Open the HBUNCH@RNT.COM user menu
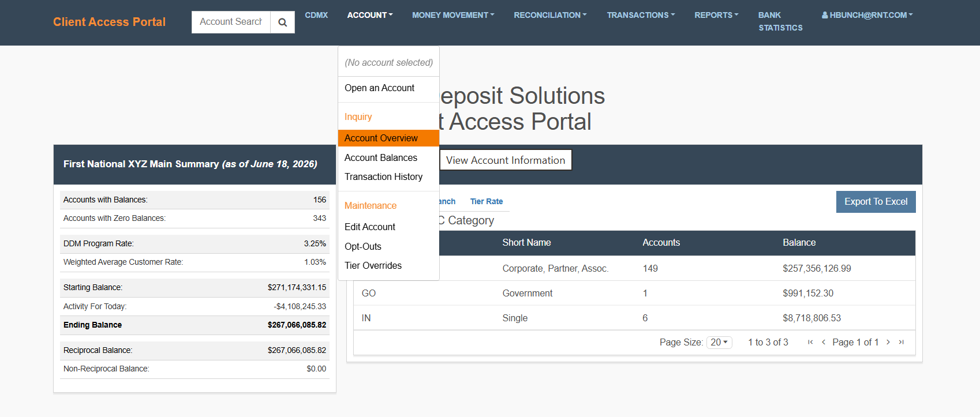This screenshot has height=417, width=980. tap(867, 15)
